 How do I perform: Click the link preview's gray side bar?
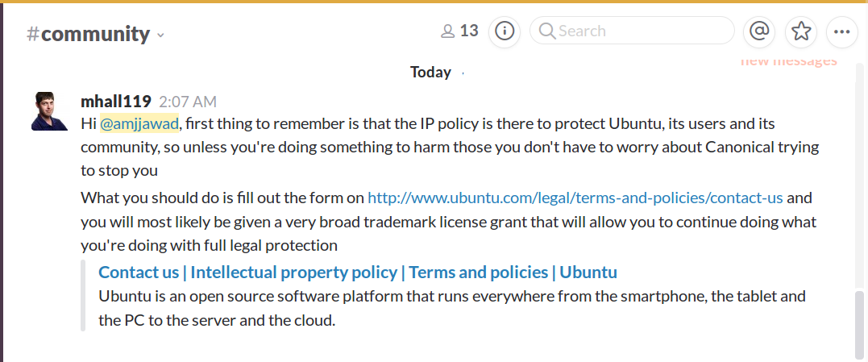point(83,295)
